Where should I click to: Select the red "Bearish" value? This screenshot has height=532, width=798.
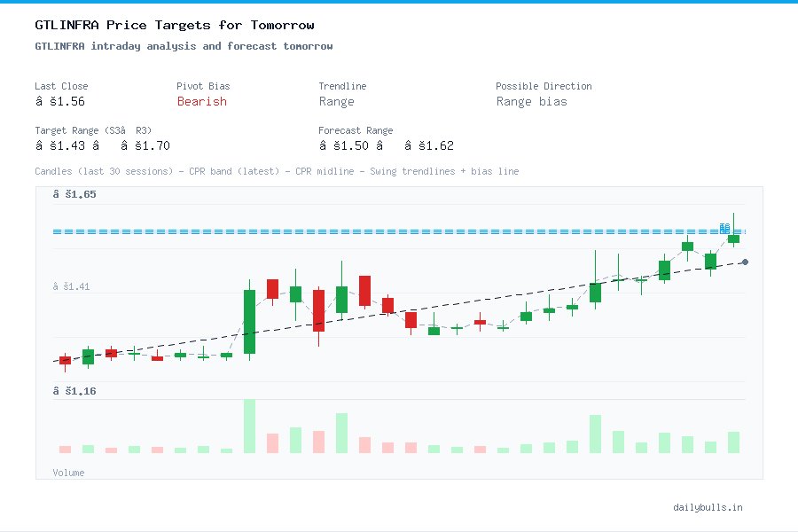202,101
